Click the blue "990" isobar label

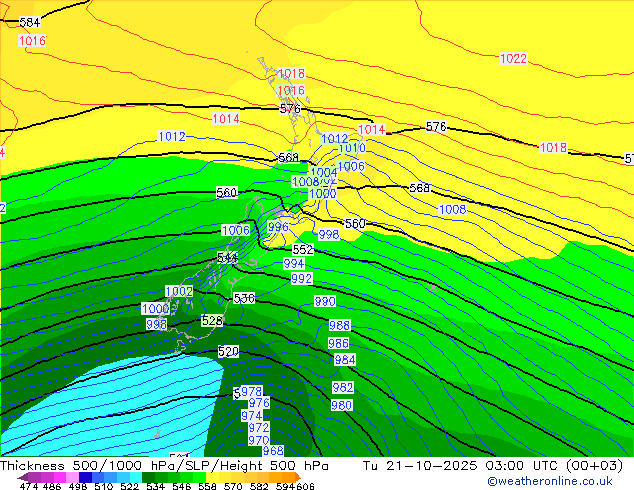click(325, 301)
